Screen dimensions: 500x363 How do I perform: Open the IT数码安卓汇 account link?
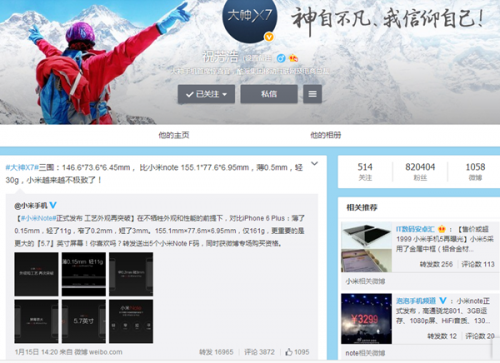tap(415, 229)
